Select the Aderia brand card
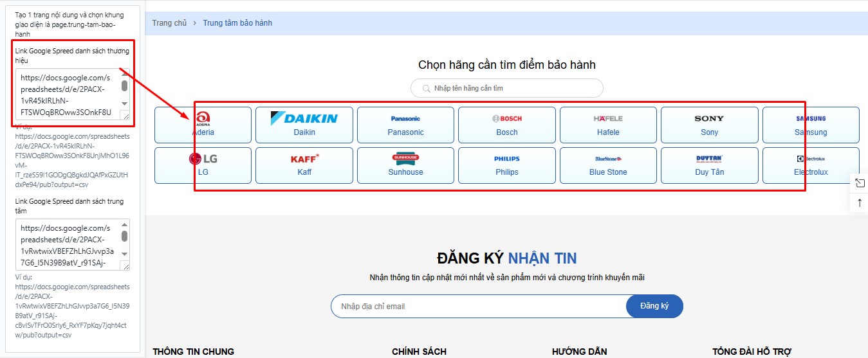868x358 pixels. pos(203,125)
